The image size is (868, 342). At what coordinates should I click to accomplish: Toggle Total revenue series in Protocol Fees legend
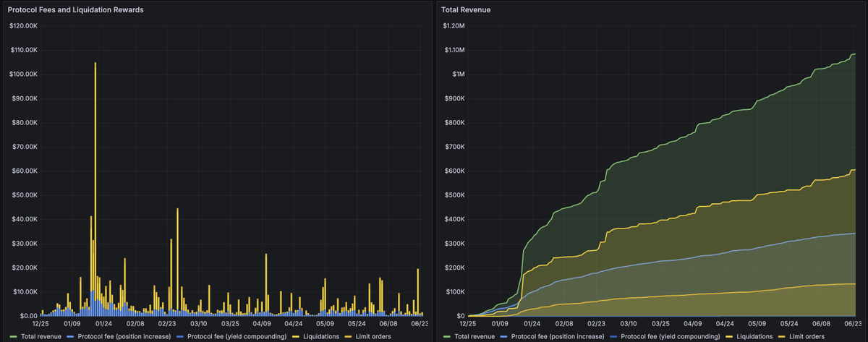(41, 336)
